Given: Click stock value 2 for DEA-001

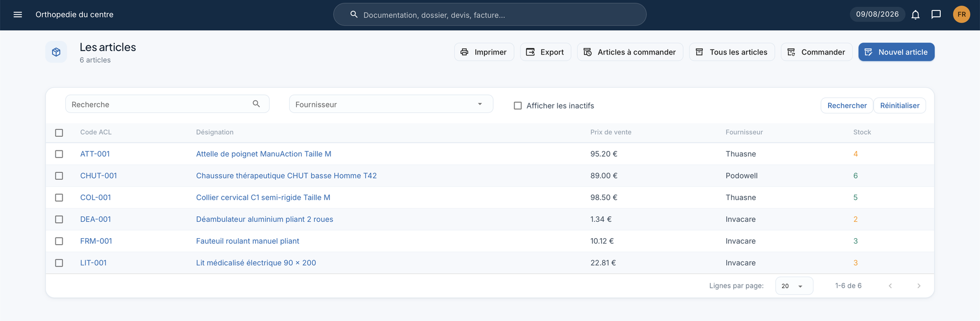Looking at the screenshot, I should (855, 220).
